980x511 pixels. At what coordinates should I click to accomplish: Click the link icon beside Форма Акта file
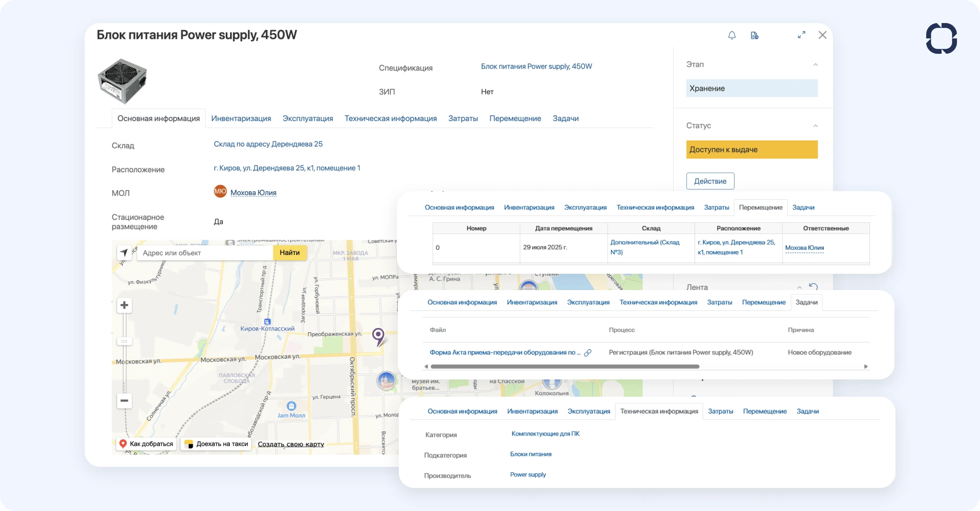point(588,353)
